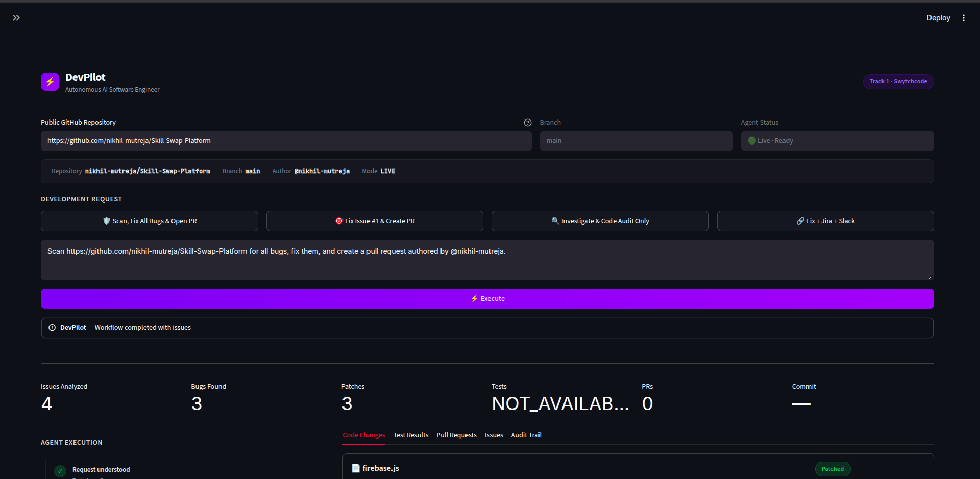Open the Code Changes tab
Image resolution: width=980 pixels, height=479 pixels.
point(364,435)
